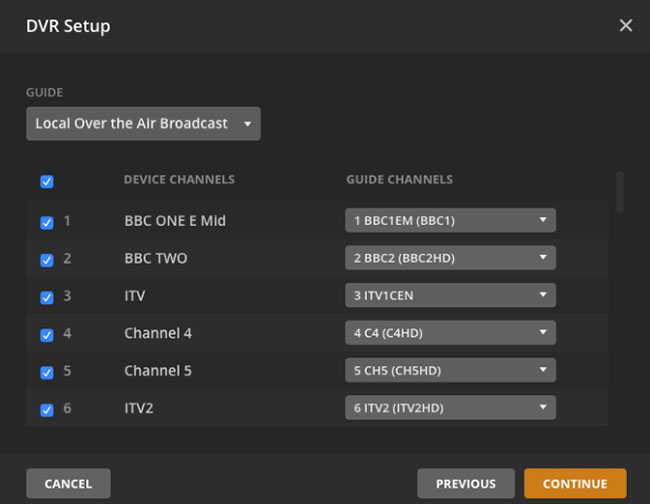
Task: Expand the 4 C4 (C4HD) dropdown
Action: [450, 333]
